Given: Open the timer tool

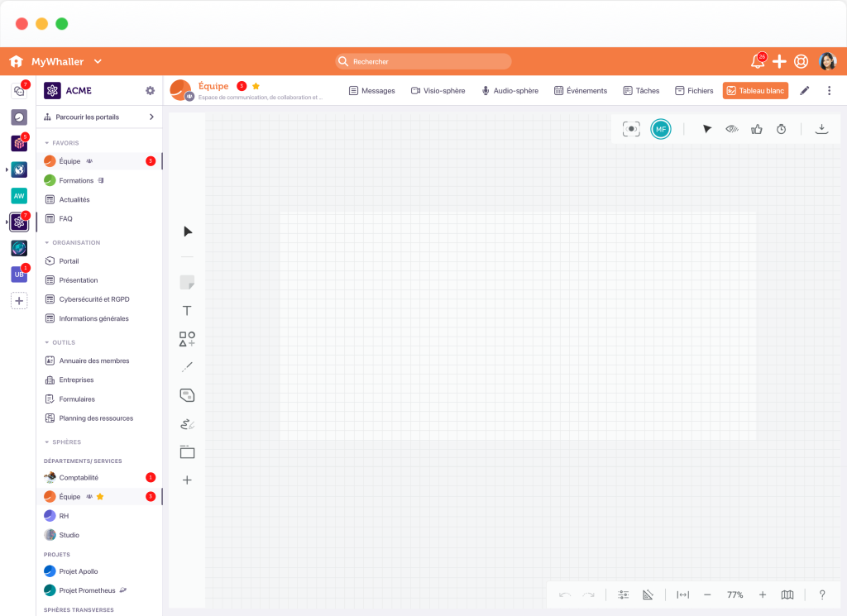Looking at the screenshot, I should (781, 129).
